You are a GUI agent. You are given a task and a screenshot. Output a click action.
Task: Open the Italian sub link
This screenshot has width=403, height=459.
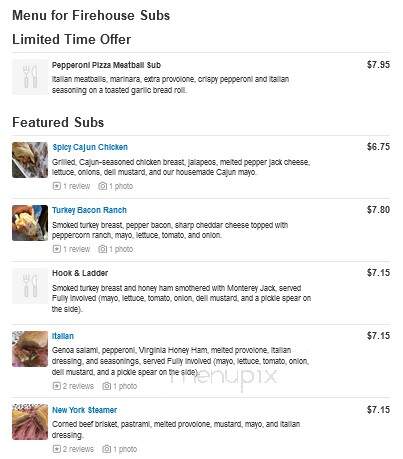point(63,336)
